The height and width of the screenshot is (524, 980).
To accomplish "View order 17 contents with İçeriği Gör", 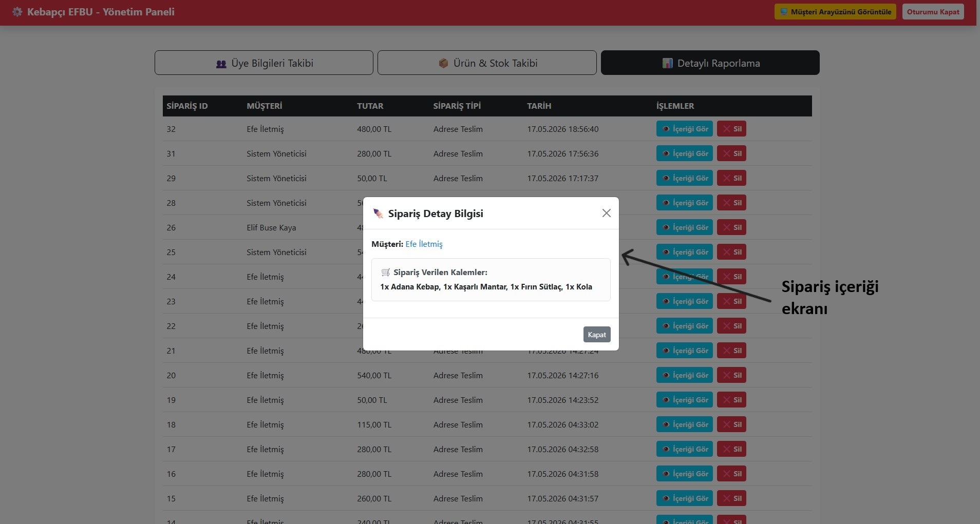I will (x=685, y=449).
